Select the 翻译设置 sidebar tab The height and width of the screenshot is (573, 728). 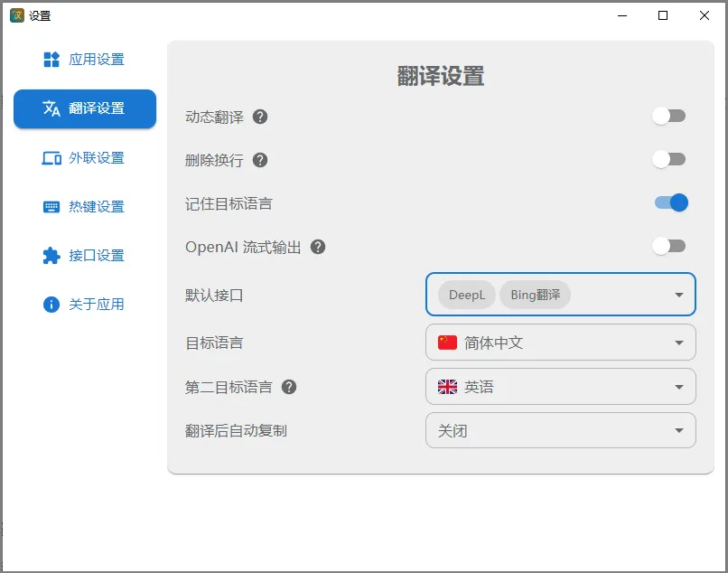[x=85, y=108]
